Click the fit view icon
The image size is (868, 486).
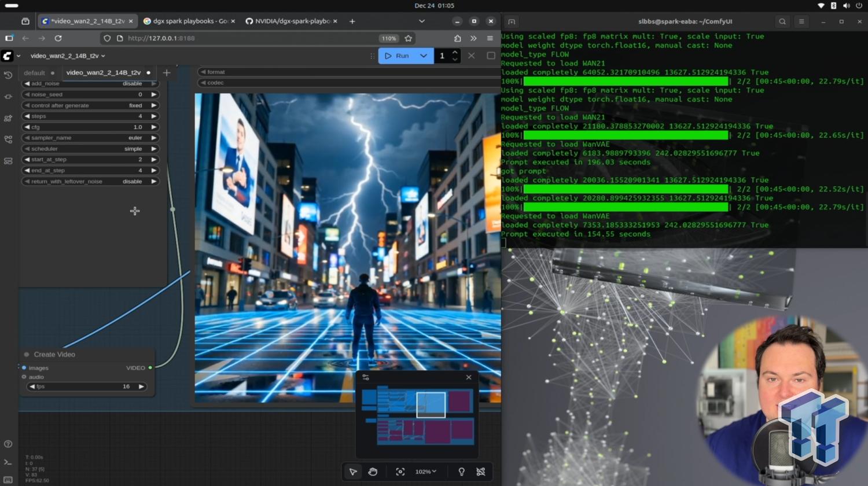400,472
